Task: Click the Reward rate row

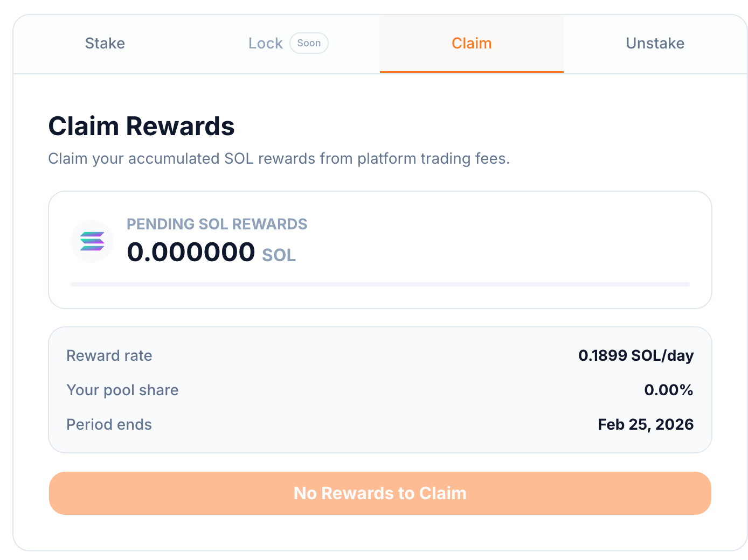Action: point(380,355)
